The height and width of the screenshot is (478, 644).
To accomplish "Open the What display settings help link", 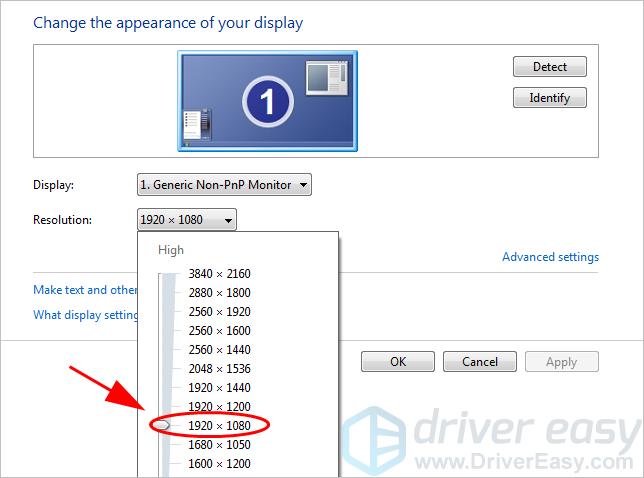I will (86, 315).
